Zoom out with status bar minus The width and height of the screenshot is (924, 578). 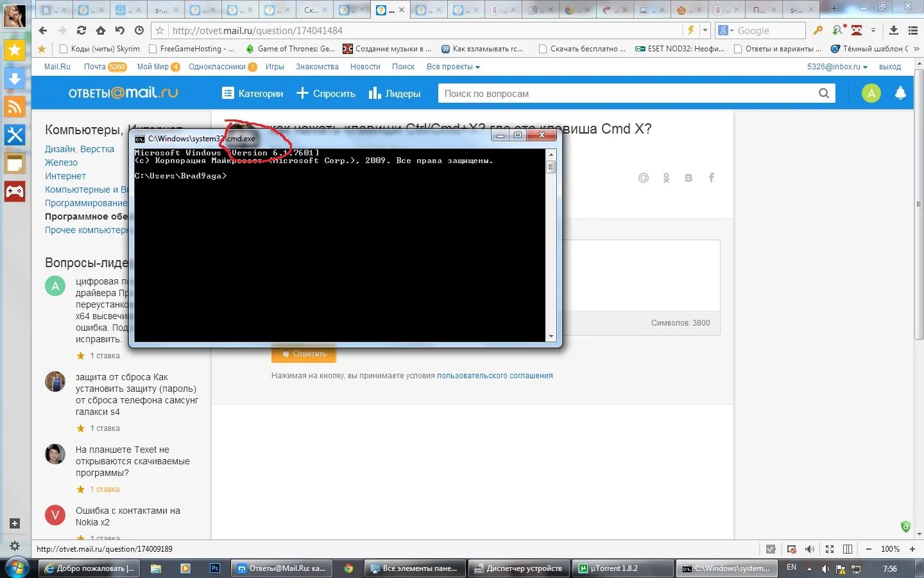868,549
